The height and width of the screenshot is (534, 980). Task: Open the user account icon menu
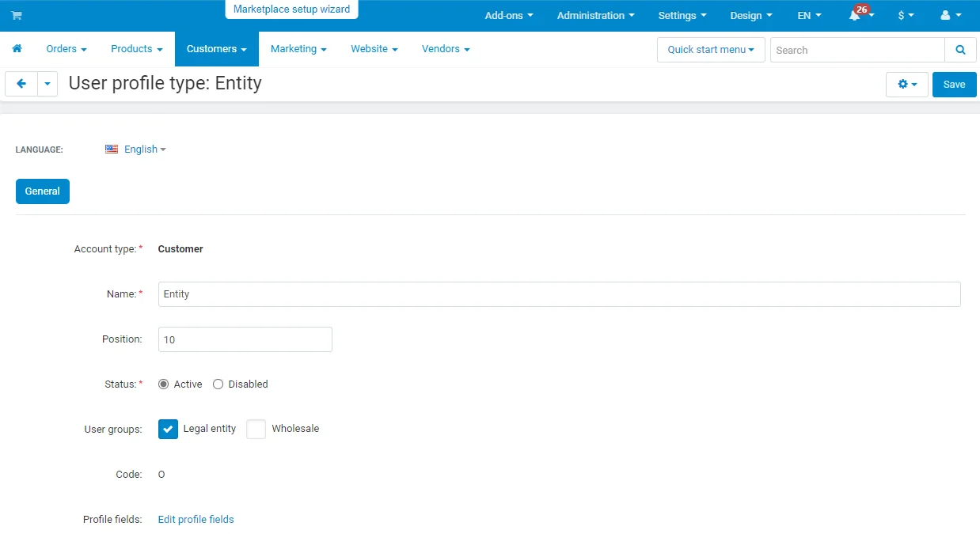[x=950, y=16]
